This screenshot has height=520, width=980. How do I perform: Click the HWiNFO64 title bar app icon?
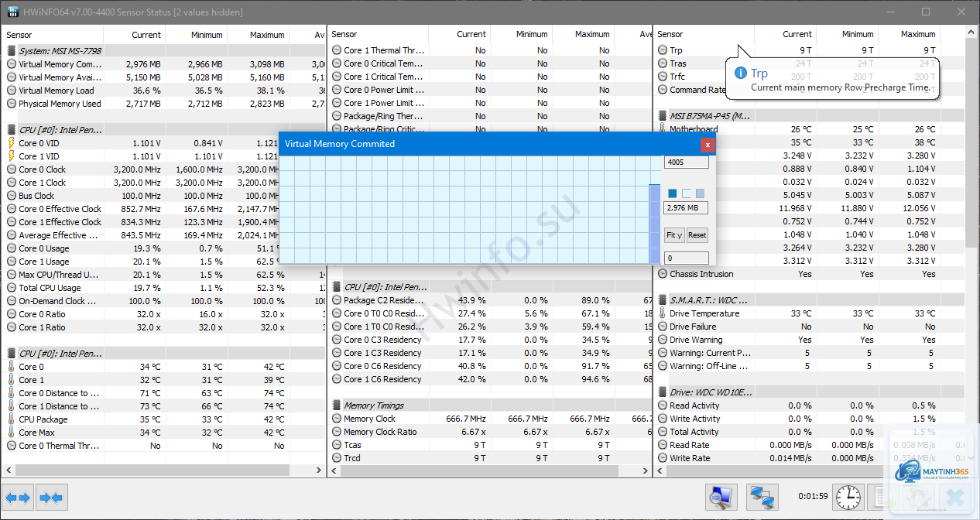(x=12, y=12)
